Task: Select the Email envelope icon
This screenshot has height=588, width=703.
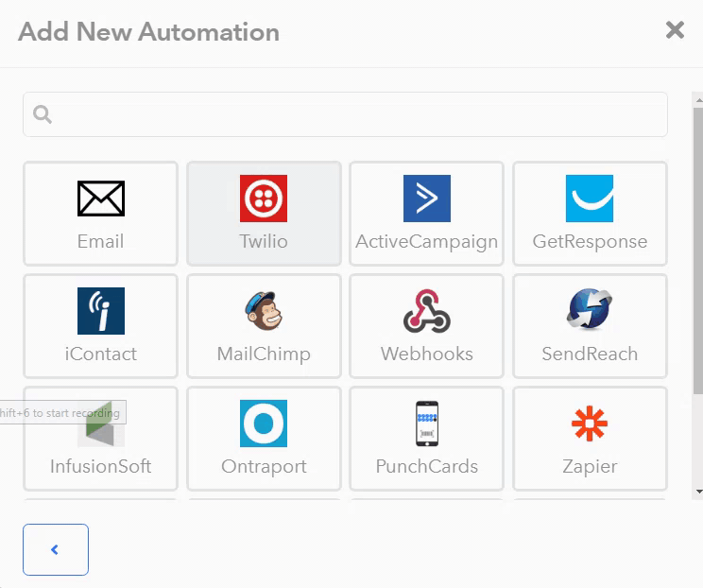Action: pyautogui.click(x=101, y=199)
